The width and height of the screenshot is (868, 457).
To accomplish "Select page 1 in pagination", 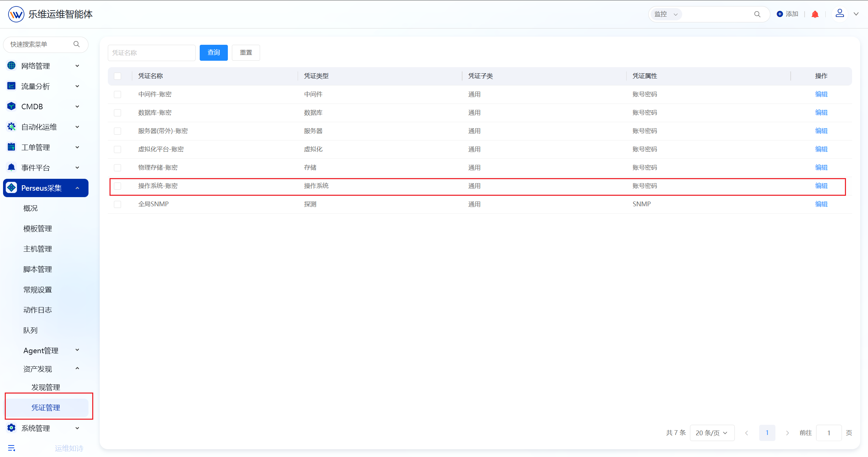I will tap(767, 433).
